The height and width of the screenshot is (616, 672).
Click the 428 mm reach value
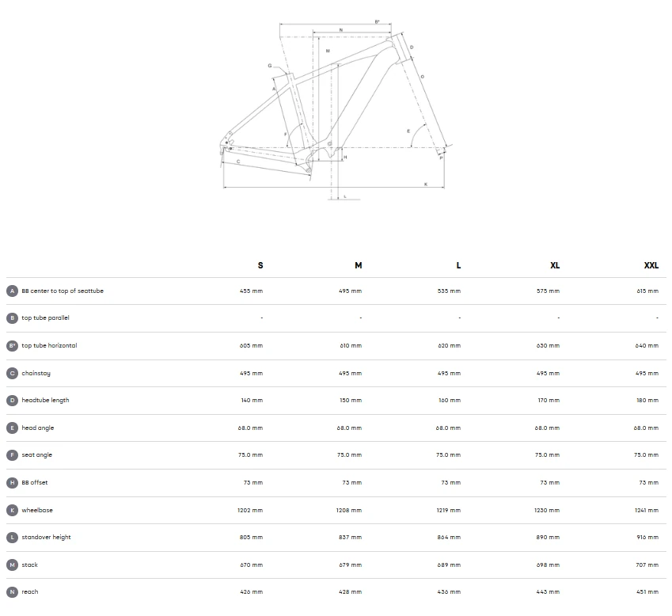point(350,592)
